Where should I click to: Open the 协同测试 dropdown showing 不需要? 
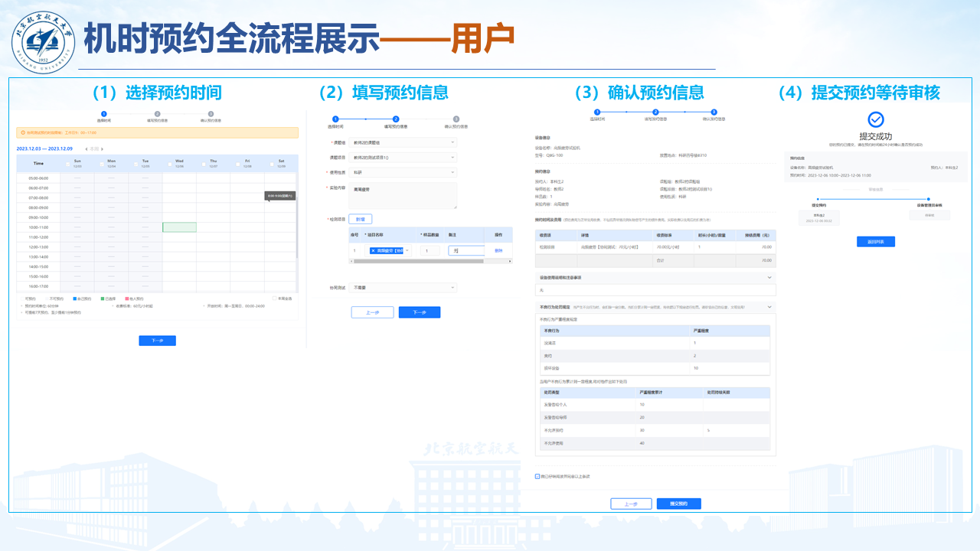(x=403, y=288)
